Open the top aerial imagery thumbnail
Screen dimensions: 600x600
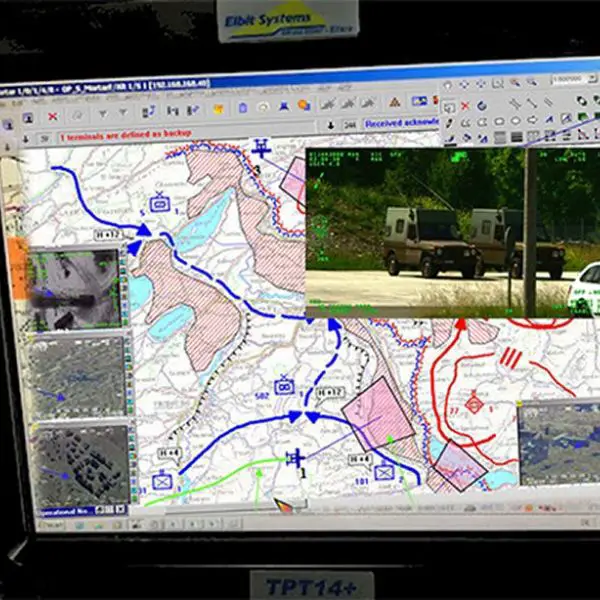77,289
